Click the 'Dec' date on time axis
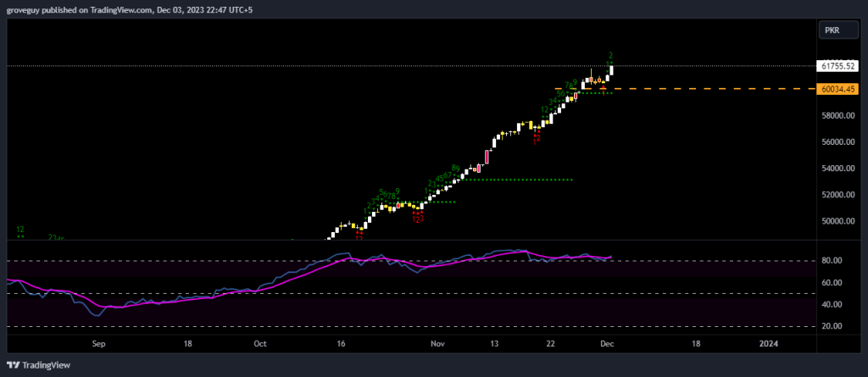 (x=607, y=344)
